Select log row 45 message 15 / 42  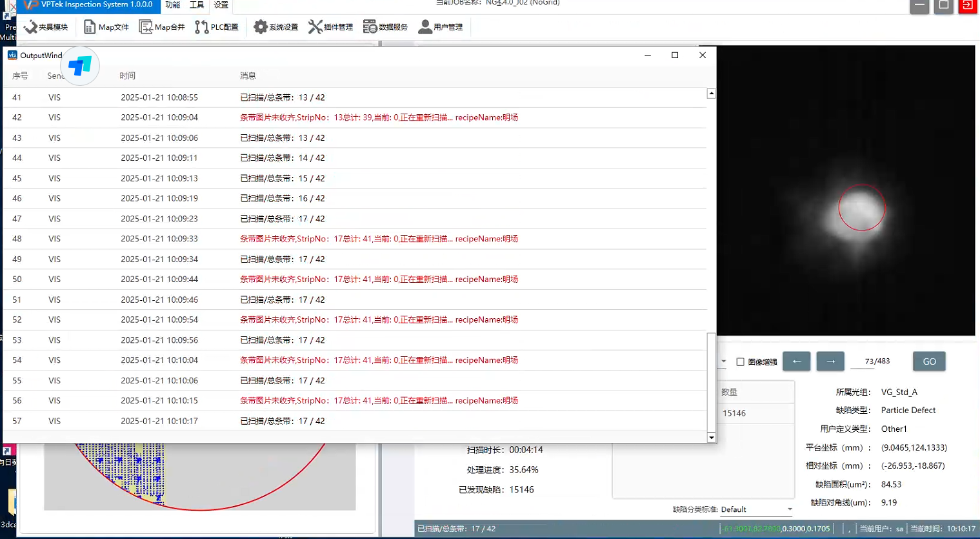[283, 178]
